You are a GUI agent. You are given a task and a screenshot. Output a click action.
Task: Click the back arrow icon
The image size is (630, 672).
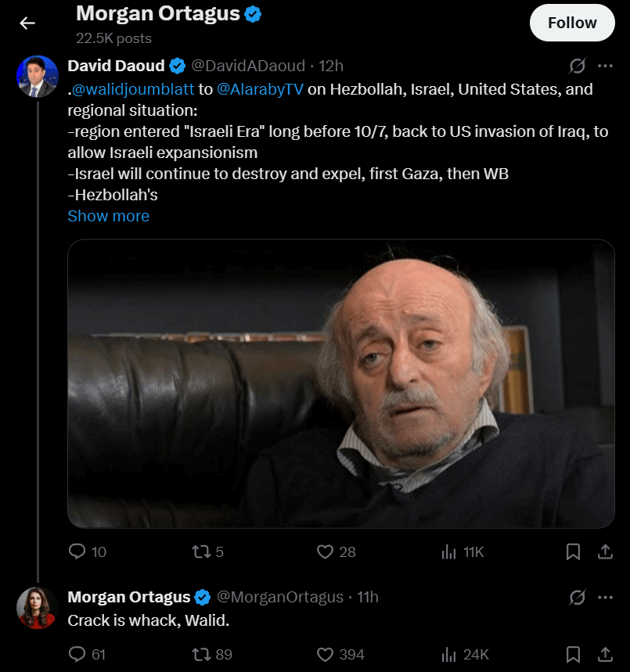click(27, 23)
